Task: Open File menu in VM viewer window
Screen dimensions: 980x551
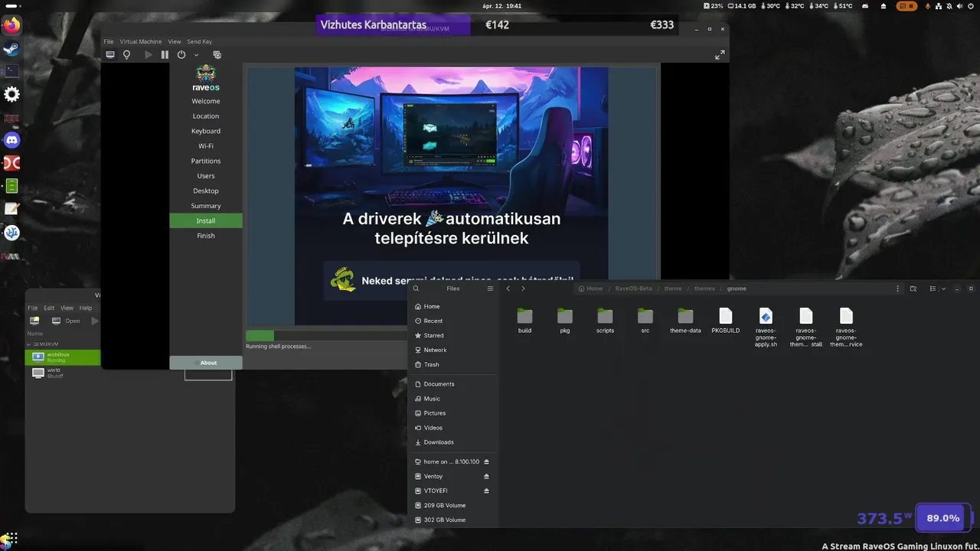Action: coord(109,41)
